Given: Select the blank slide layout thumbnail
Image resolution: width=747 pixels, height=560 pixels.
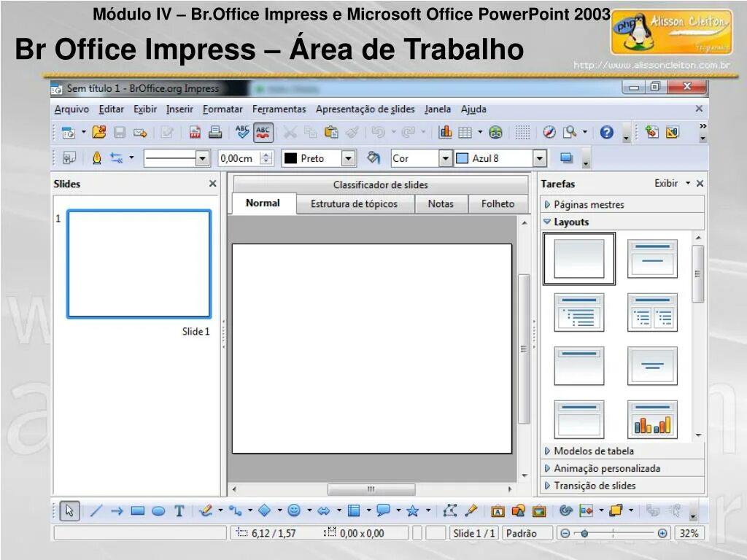Looking at the screenshot, I should click(578, 259).
